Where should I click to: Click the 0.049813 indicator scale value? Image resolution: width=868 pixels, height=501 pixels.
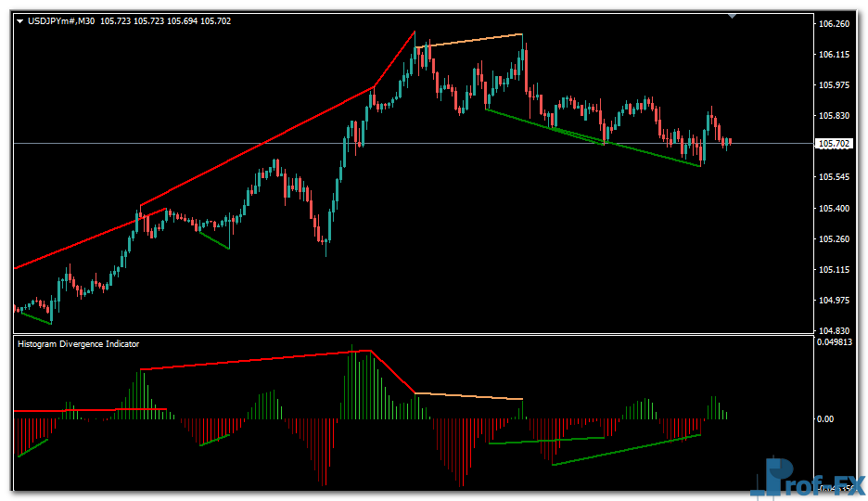(836, 342)
